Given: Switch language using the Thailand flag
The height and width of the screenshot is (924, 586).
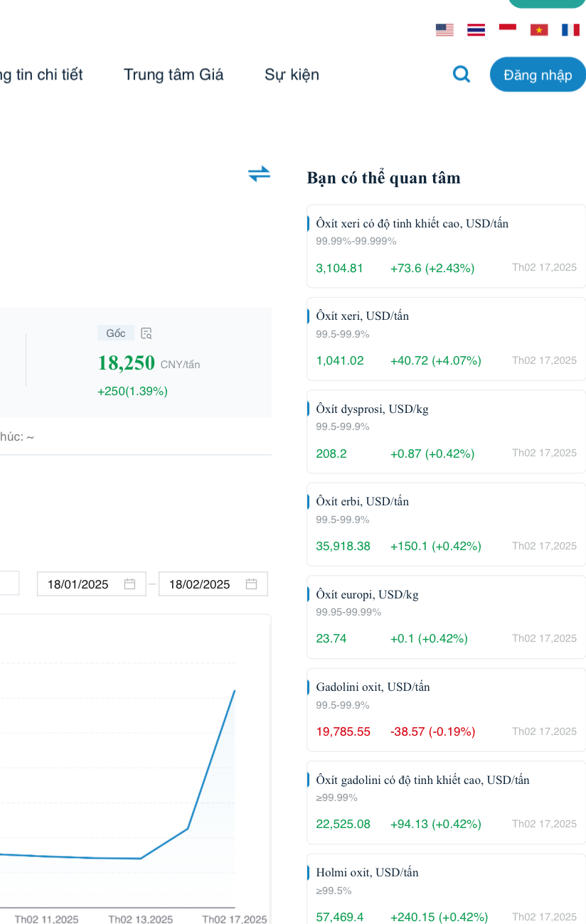Looking at the screenshot, I should click(x=476, y=30).
